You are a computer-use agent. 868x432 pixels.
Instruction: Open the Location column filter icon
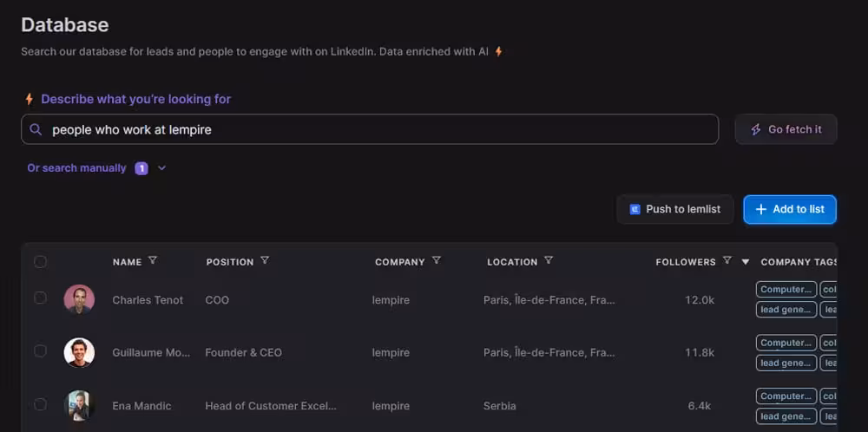point(549,261)
